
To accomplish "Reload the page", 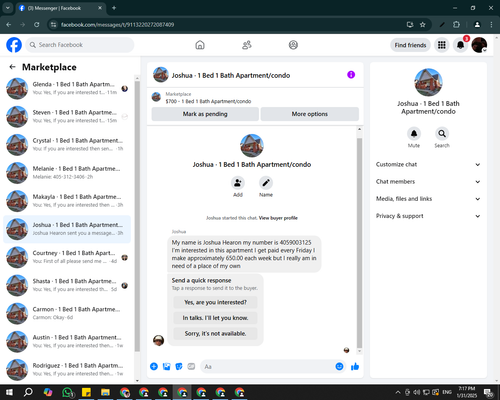I will [x=37, y=25].
